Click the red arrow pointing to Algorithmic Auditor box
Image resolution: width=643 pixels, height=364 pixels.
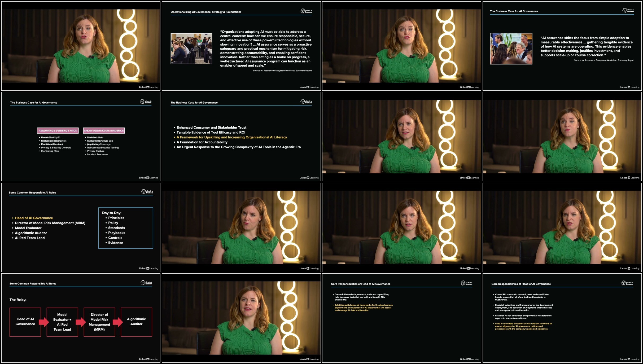[x=118, y=322]
